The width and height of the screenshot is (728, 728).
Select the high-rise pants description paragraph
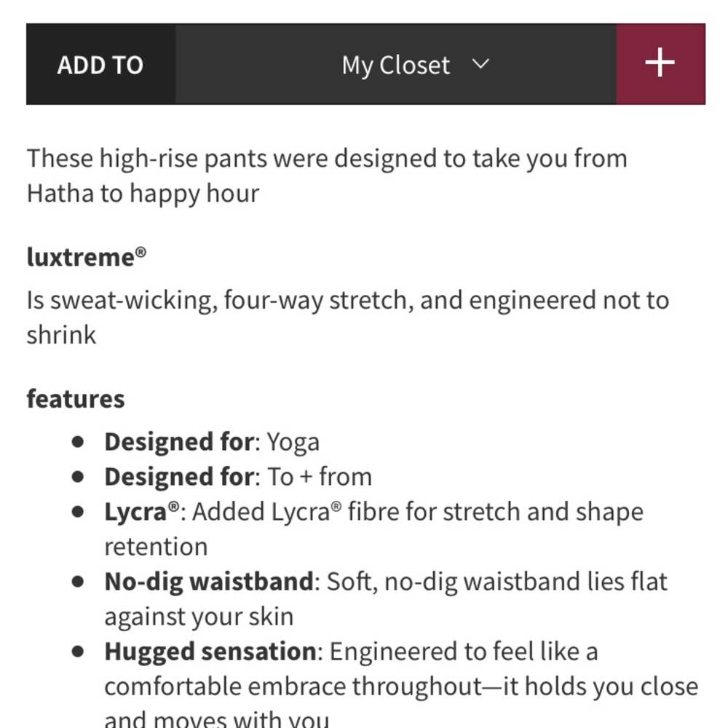coord(327,175)
